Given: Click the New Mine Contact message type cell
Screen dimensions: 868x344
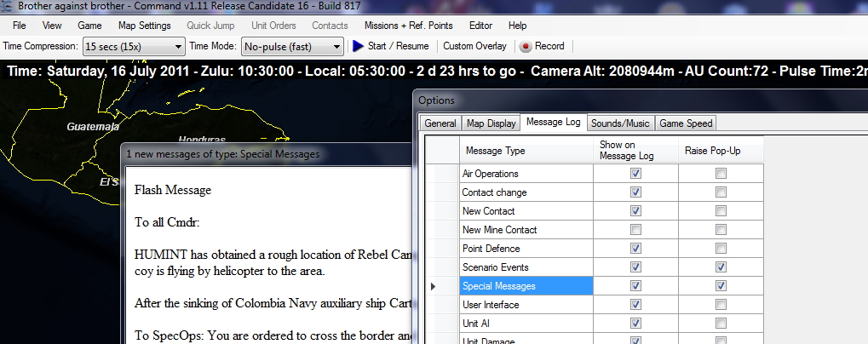Looking at the screenshot, I should 526,230.
